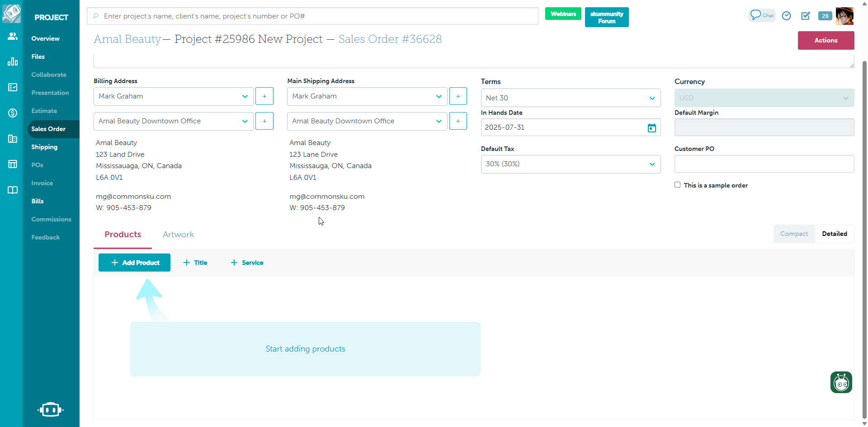Image resolution: width=868 pixels, height=427 pixels.
Task: Switch product view to Detailed
Action: (x=834, y=234)
